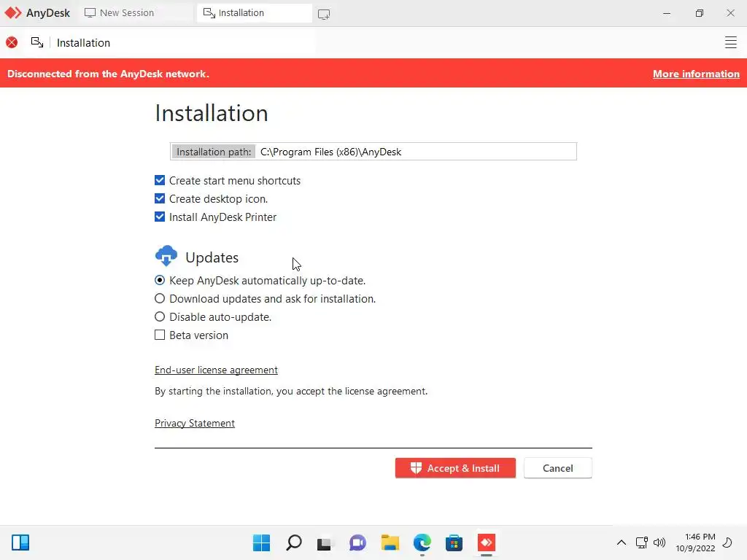Screen dimensions: 747x560
Task: Click More information in the red banner
Action: pos(696,74)
